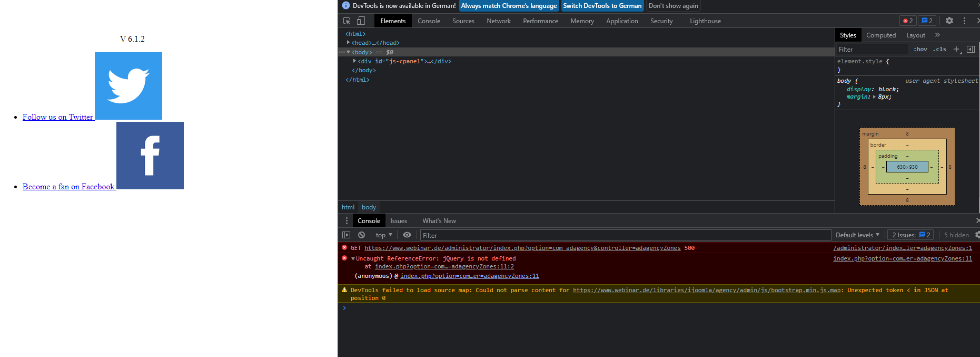Click the console Filter input field

pyautogui.click(x=625, y=235)
